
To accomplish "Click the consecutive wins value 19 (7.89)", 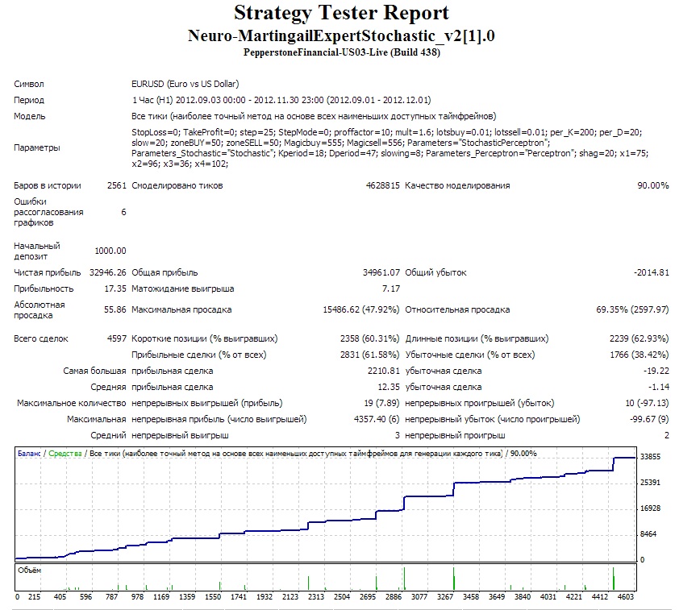I will point(381,403).
